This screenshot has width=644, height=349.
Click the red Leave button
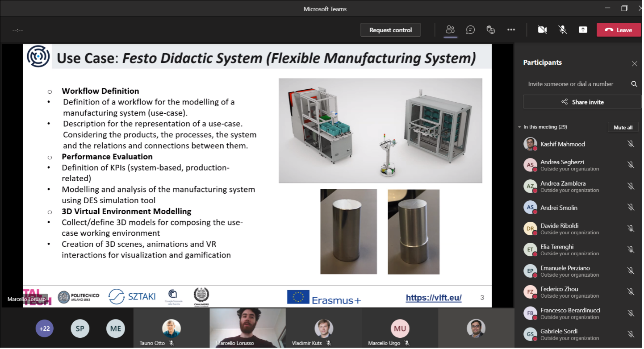click(x=619, y=30)
